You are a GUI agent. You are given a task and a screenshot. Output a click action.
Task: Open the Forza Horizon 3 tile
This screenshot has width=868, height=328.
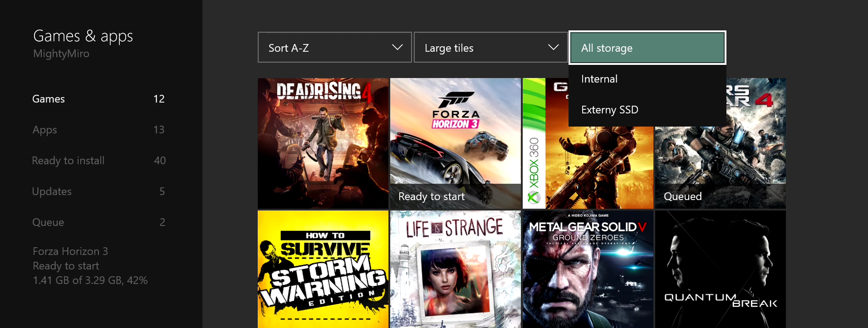coord(456,143)
